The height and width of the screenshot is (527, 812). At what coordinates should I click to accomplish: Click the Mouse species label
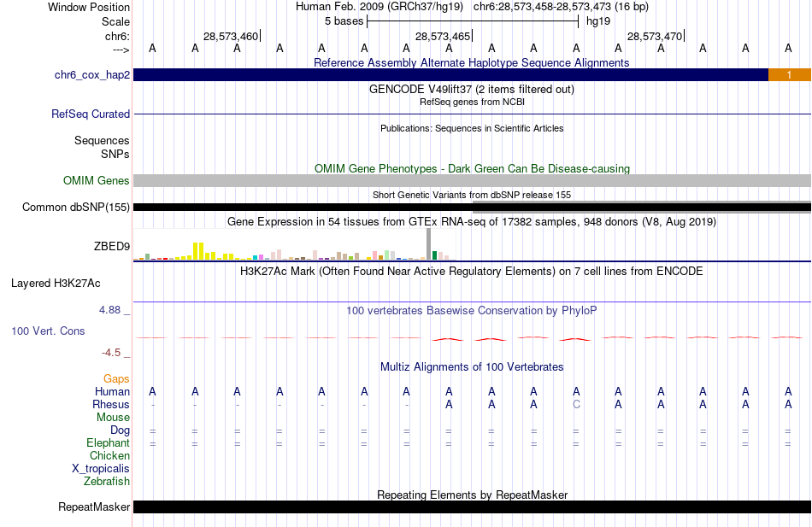[x=113, y=418]
